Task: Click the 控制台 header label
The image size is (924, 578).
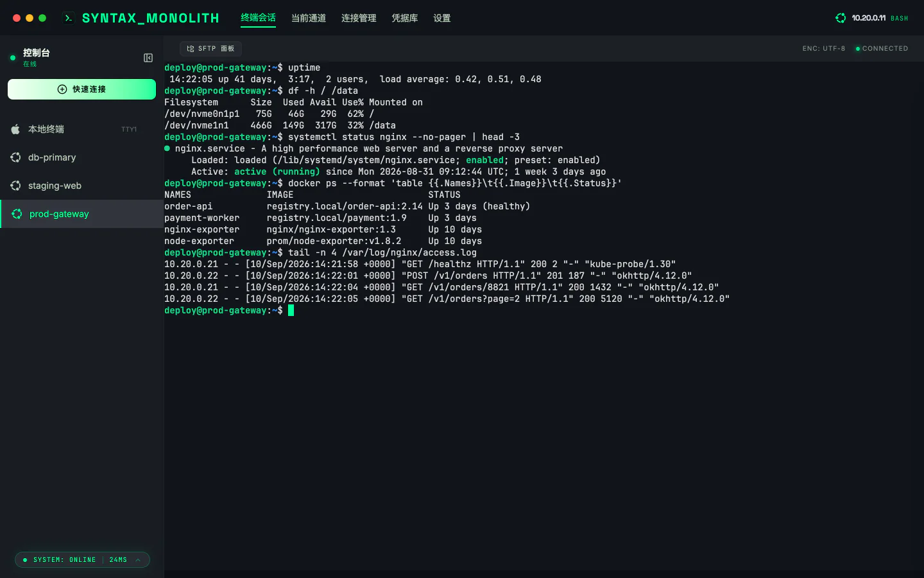Action: pos(37,53)
